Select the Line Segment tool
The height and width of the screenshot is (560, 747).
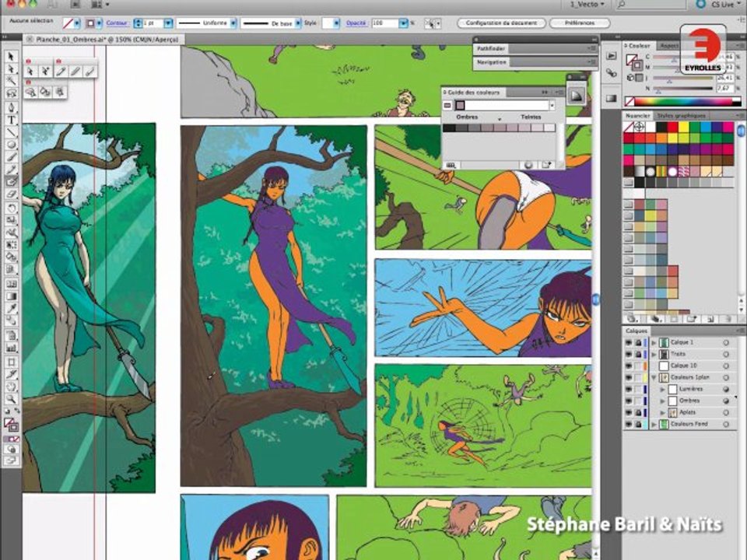coord(11,132)
